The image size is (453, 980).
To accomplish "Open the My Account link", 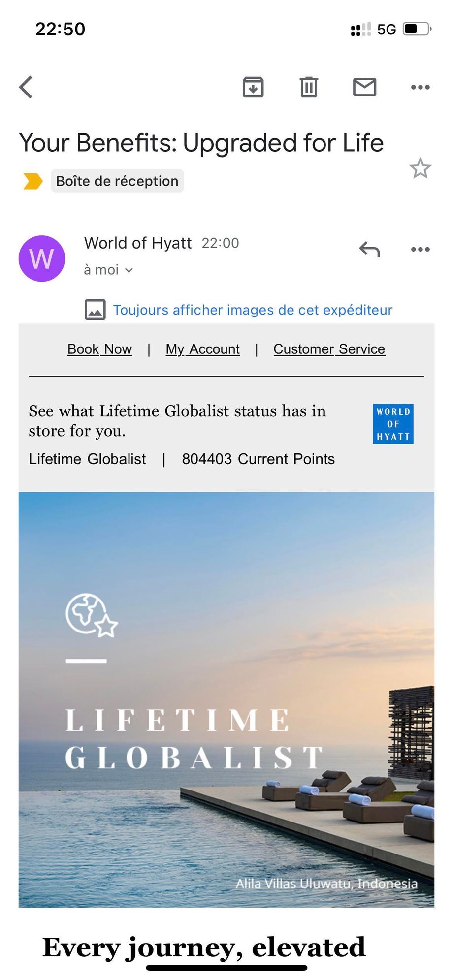I will tap(202, 349).
